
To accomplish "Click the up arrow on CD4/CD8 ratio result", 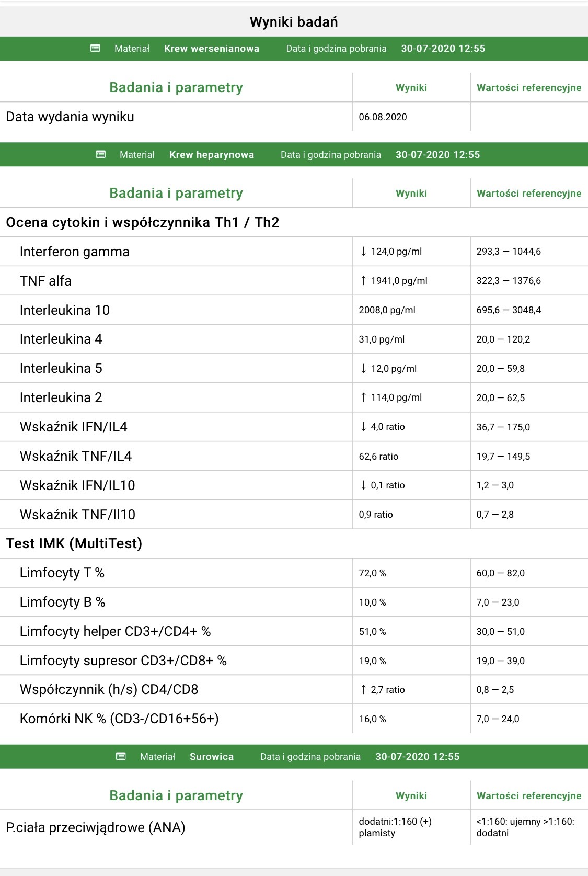I will click(363, 690).
